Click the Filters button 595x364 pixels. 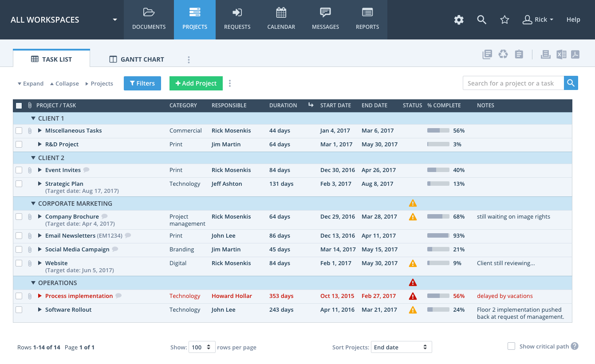[x=142, y=83]
